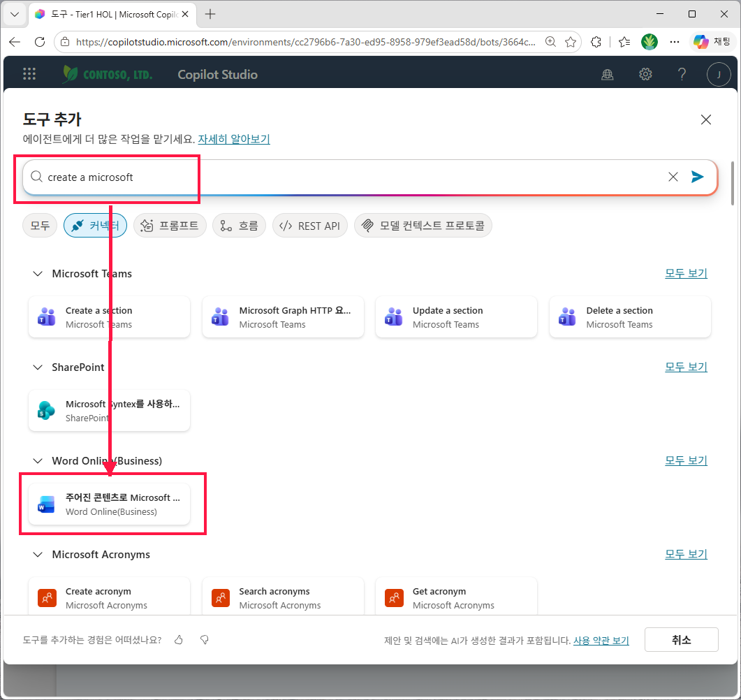
Task: Select the 커넥터 filter chip
Action: (x=96, y=226)
